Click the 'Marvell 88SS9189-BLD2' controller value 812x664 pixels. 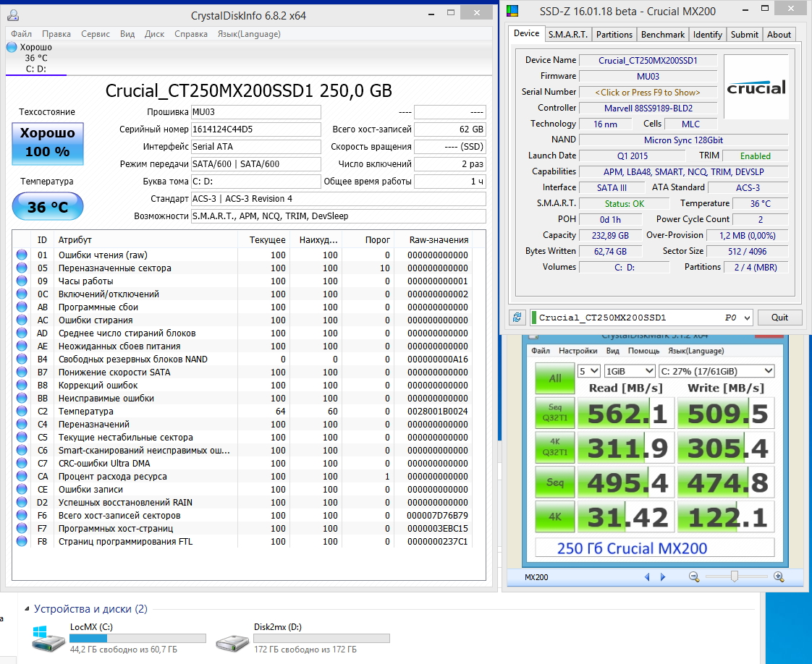(x=648, y=108)
